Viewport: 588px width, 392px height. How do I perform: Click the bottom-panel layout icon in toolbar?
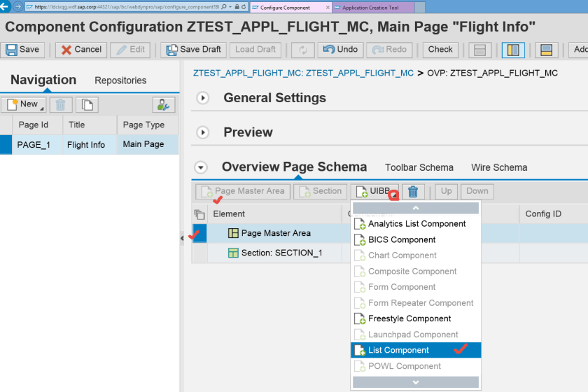[x=547, y=50]
